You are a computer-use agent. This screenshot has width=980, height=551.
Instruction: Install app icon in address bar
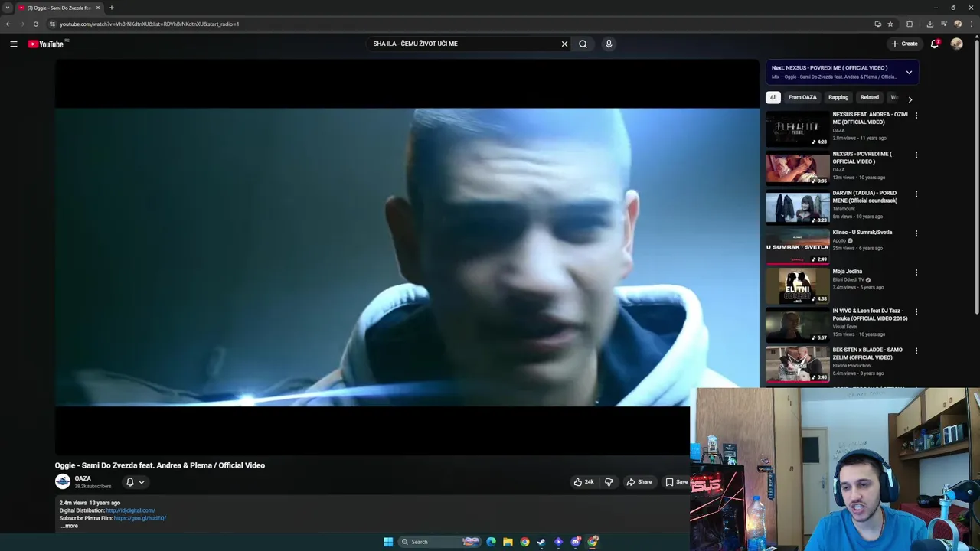(877, 24)
